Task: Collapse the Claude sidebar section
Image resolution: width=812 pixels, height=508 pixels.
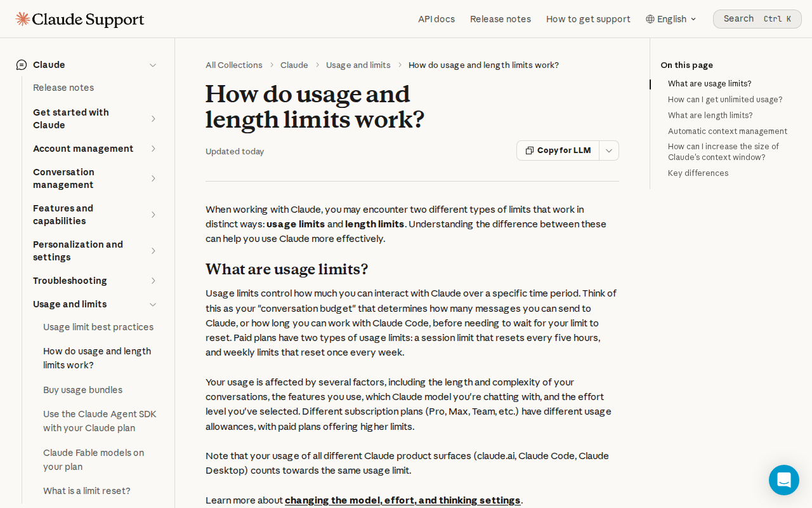Action: click(153, 65)
